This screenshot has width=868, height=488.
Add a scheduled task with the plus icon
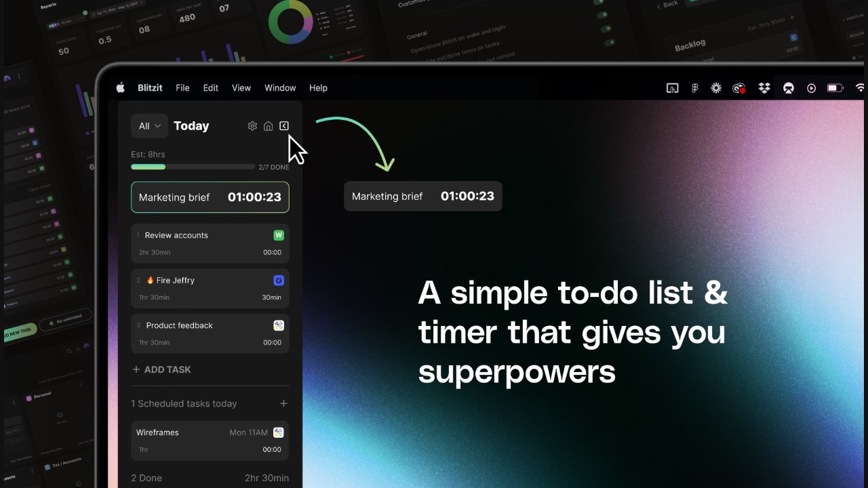283,403
